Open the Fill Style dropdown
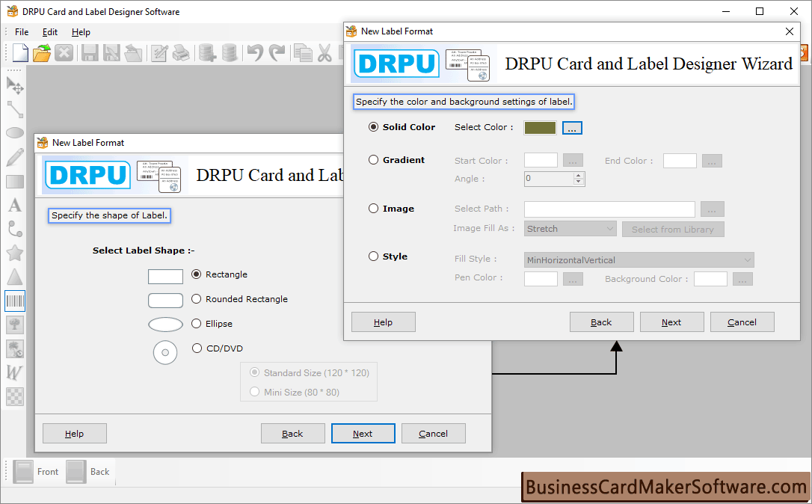Screen dimensions: 812x504 pos(639,260)
